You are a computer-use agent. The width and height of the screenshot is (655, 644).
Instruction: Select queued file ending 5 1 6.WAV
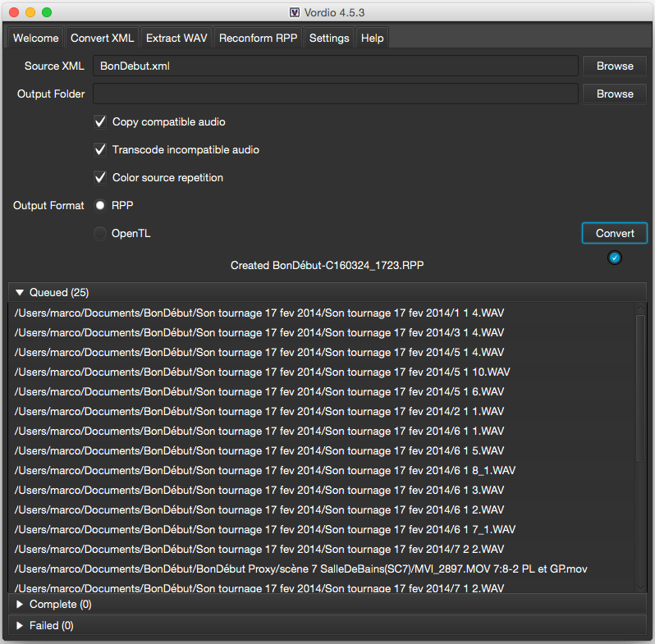pos(321,392)
